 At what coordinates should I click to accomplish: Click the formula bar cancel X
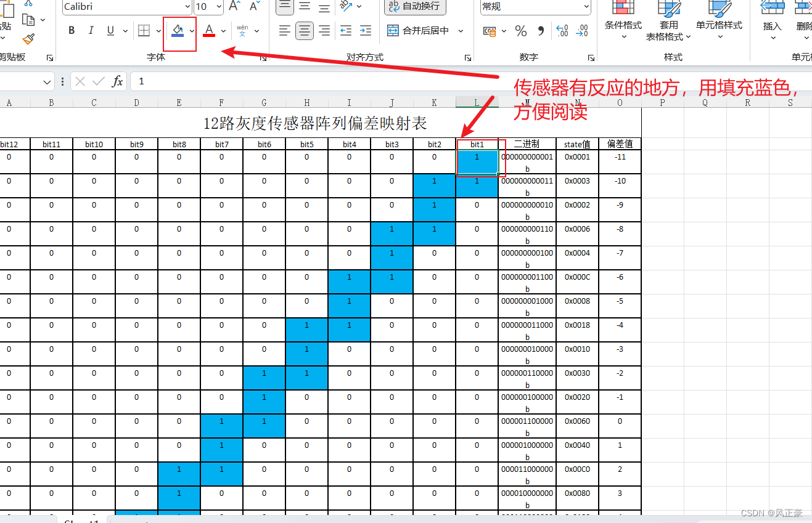click(80, 81)
